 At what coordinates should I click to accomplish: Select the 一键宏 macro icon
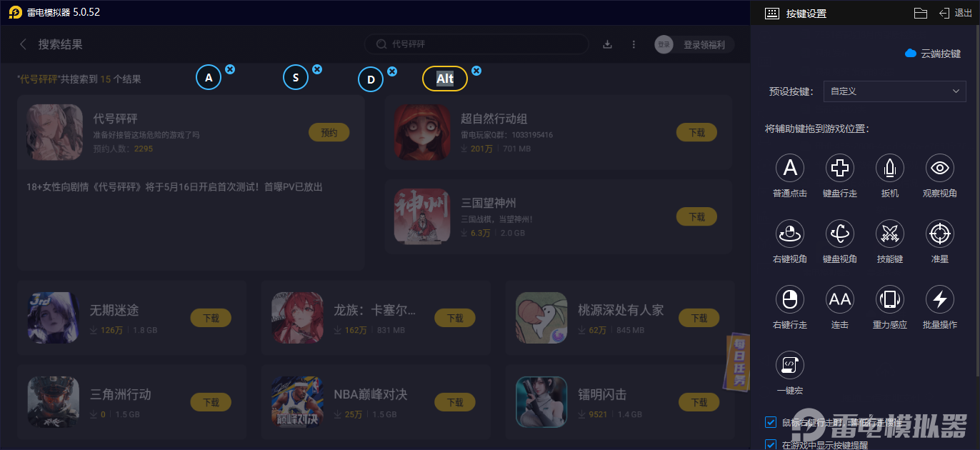790,365
